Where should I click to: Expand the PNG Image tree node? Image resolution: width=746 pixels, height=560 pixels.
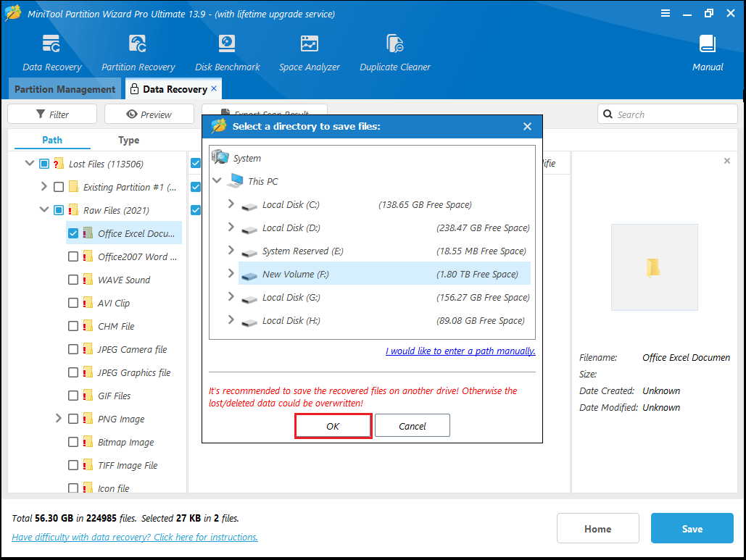(59, 418)
